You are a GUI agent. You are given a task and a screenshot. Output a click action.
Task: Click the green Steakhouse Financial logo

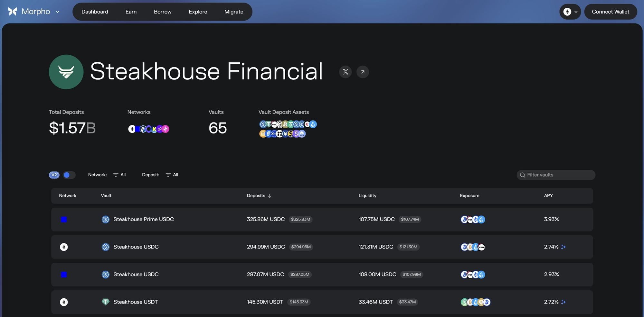click(x=66, y=72)
